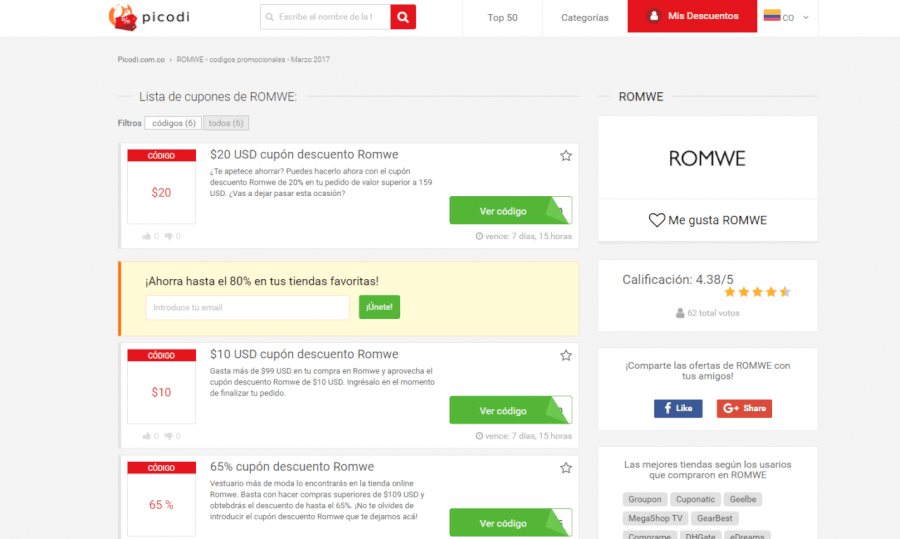Thumbs up the $20 coupon
This screenshot has height=539, width=900.
click(150, 236)
